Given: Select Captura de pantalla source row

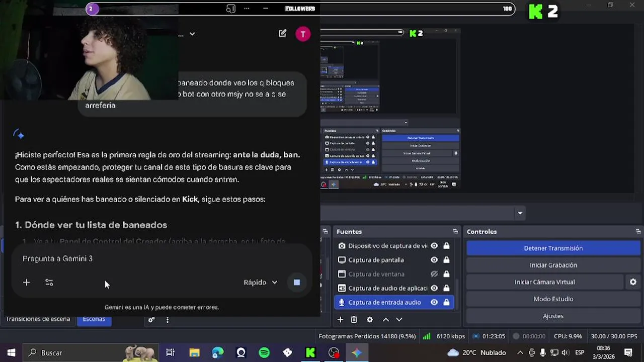Looking at the screenshot, I should pyautogui.click(x=394, y=260).
